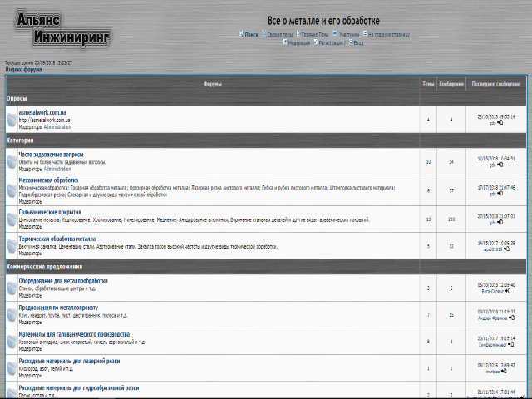
Task: Open the Термическая обработка металла forum
Action: (62, 239)
